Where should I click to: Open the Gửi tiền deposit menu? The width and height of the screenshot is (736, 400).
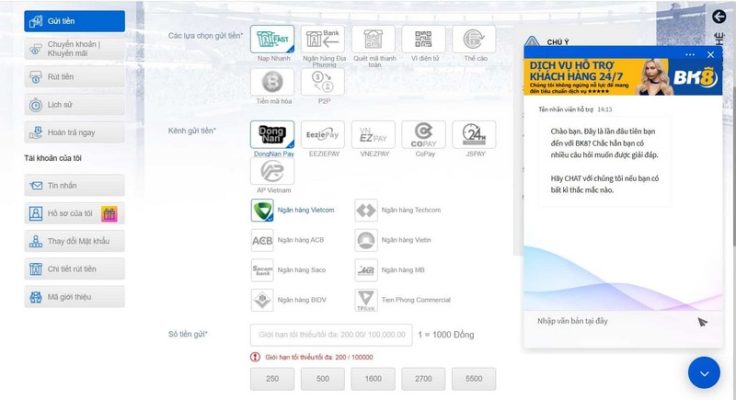[75, 21]
